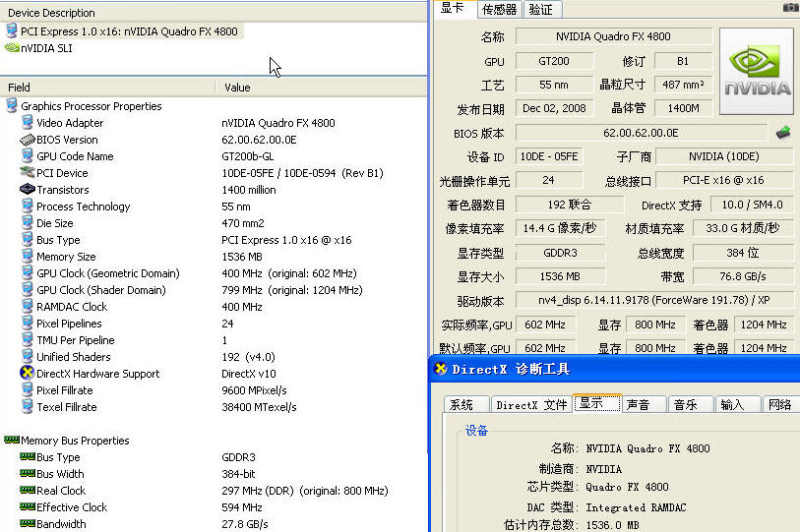Click the Memory Size row icon
800x532 pixels.
(28, 256)
